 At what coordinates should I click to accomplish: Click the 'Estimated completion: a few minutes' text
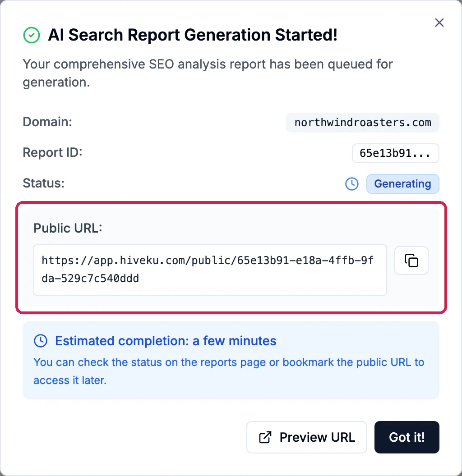pyautogui.click(x=166, y=341)
